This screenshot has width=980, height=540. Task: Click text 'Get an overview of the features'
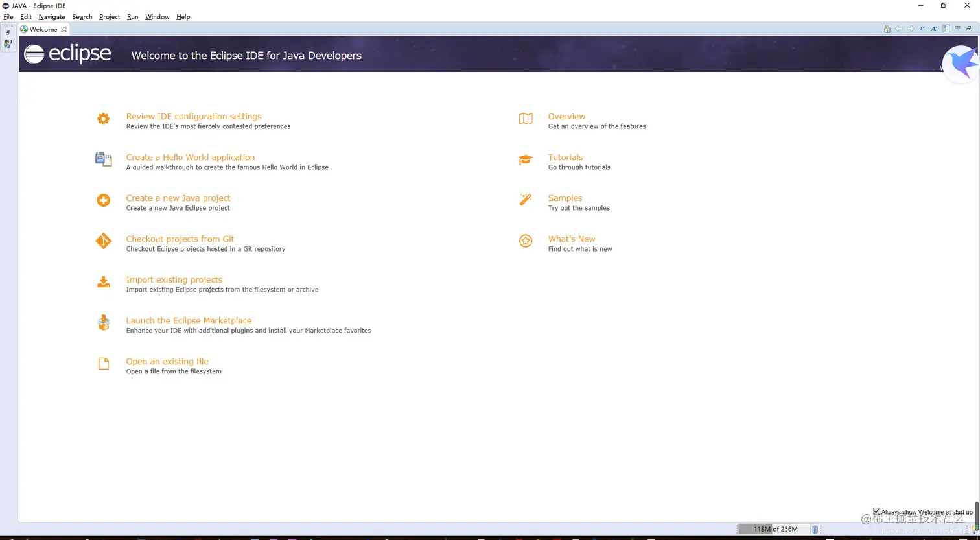[x=597, y=126]
